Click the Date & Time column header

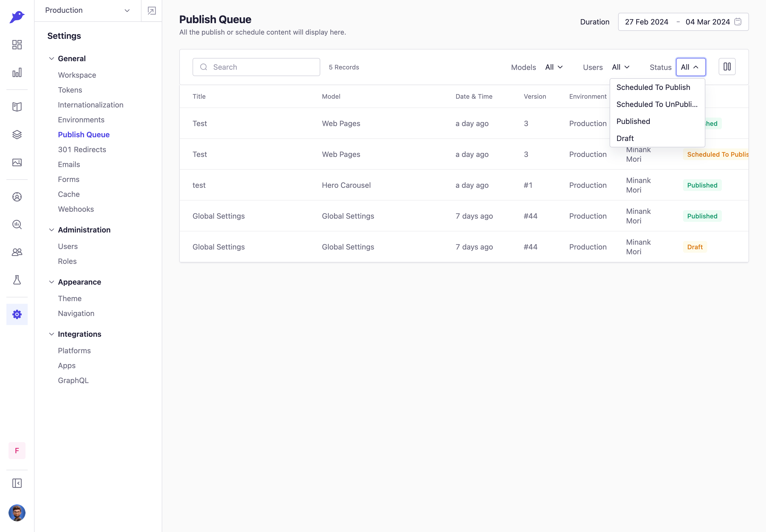[474, 96]
